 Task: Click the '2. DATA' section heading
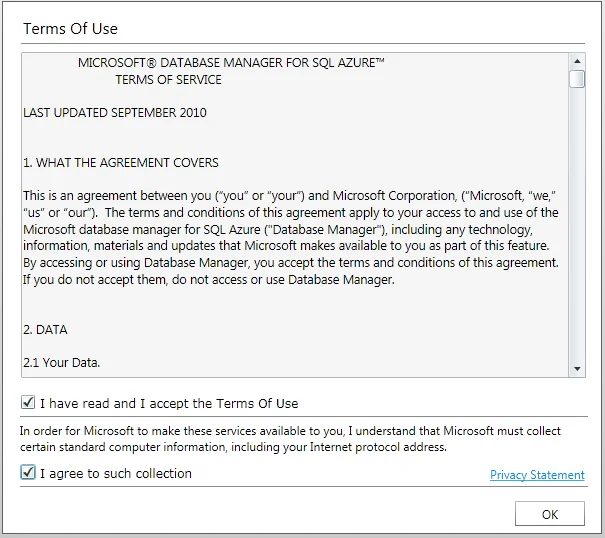coord(46,329)
